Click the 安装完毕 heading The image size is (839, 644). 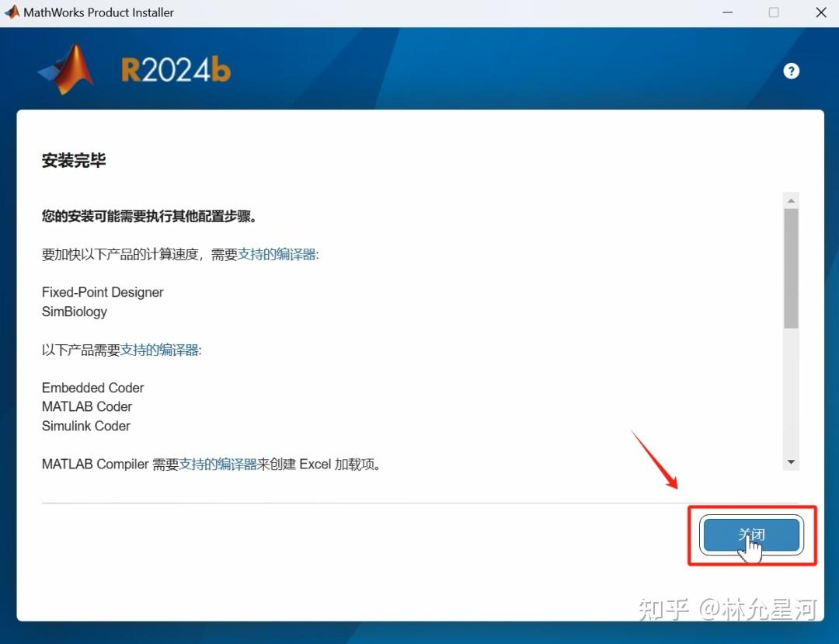click(x=74, y=161)
